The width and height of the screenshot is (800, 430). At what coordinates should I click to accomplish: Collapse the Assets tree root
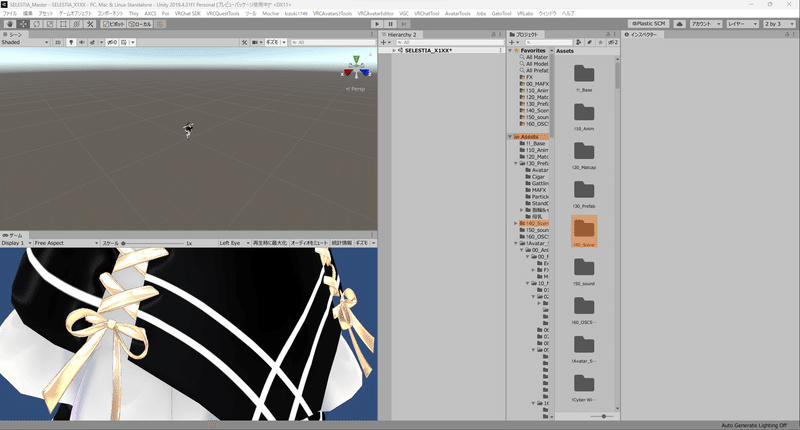(x=510, y=137)
